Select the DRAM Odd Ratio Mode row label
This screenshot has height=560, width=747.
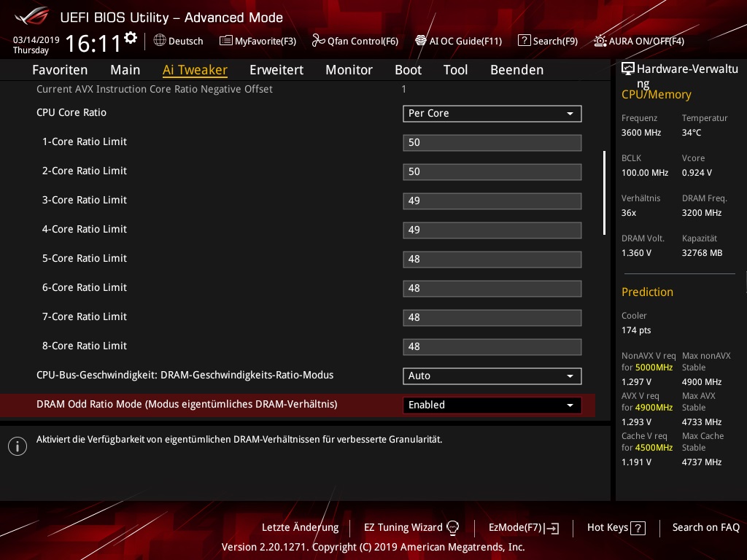(187, 404)
